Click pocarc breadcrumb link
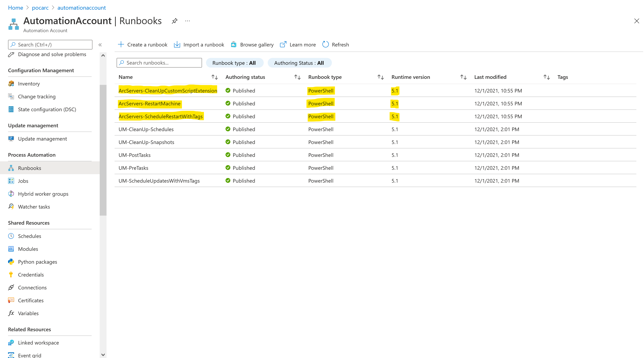The width and height of the screenshot is (644, 358). 40,8
